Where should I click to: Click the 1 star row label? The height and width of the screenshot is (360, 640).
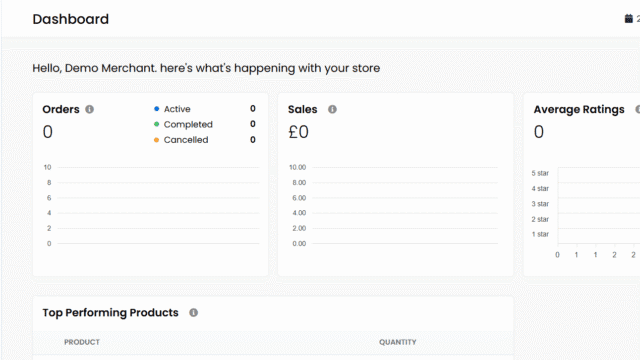[x=540, y=234]
